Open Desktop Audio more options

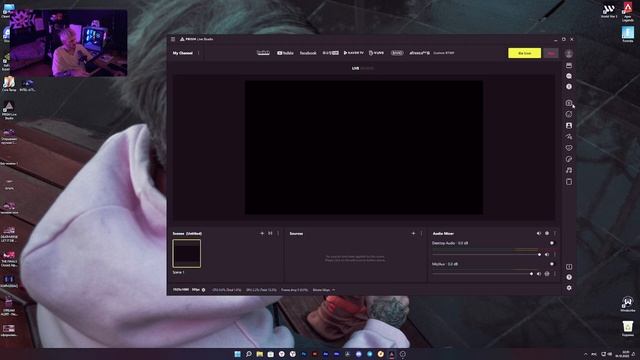tap(555, 255)
